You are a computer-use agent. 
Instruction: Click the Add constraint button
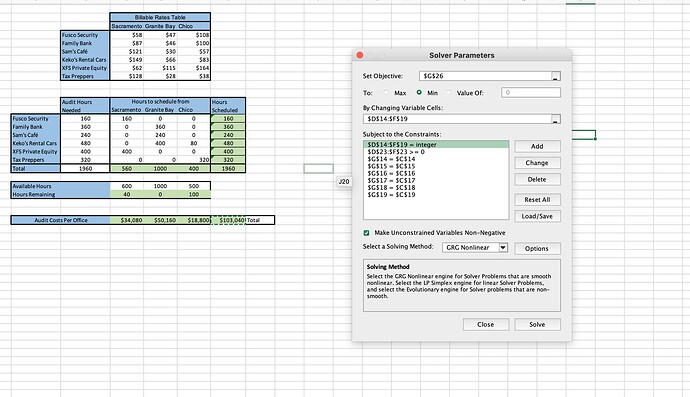[x=537, y=146]
